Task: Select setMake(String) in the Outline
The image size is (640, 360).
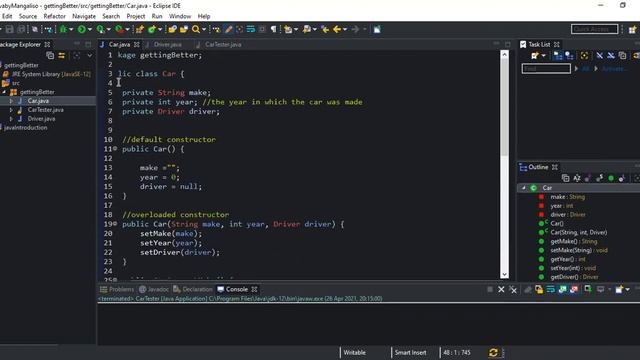Action: pyautogui.click(x=579, y=250)
